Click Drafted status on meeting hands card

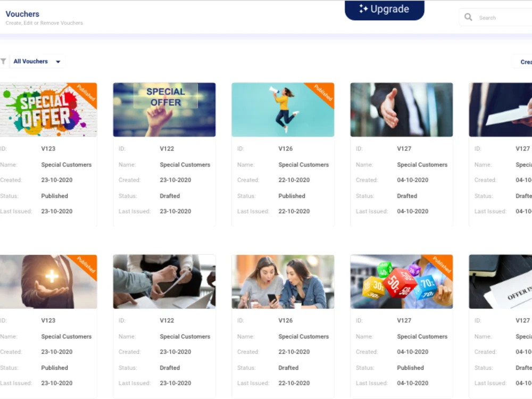point(170,368)
